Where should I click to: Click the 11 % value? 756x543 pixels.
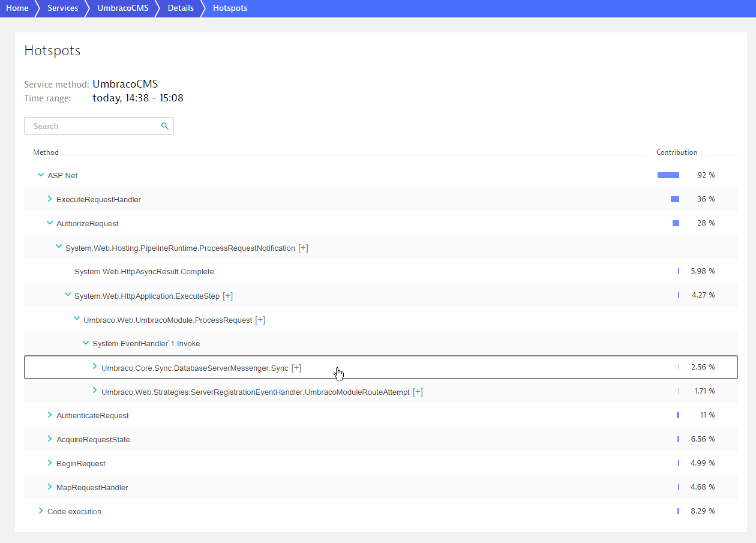tap(707, 415)
